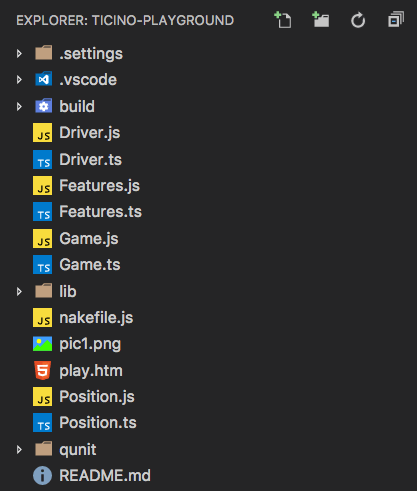The width and height of the screenshot is (417, 491).
Task: Expand the .vscode folder arrow
Action: pos(19,80)
